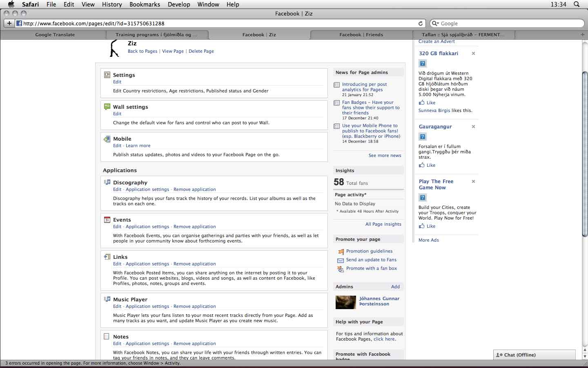Click the click here help link
Image resolution: width=588 pixels, height=368 pixels.
(x=384, y=339)
